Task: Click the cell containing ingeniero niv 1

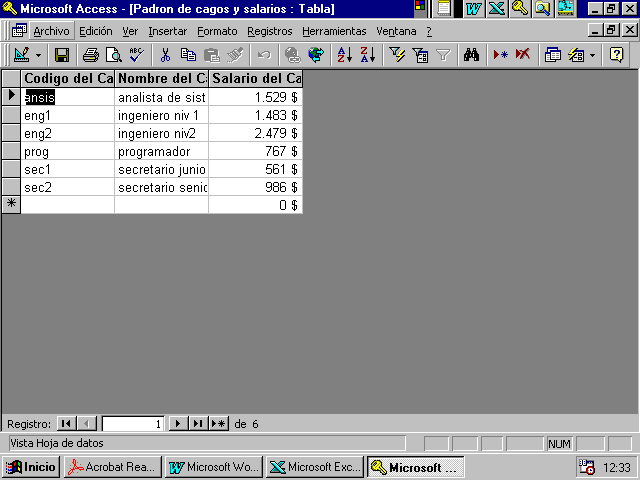Action: tap(162, 116)
